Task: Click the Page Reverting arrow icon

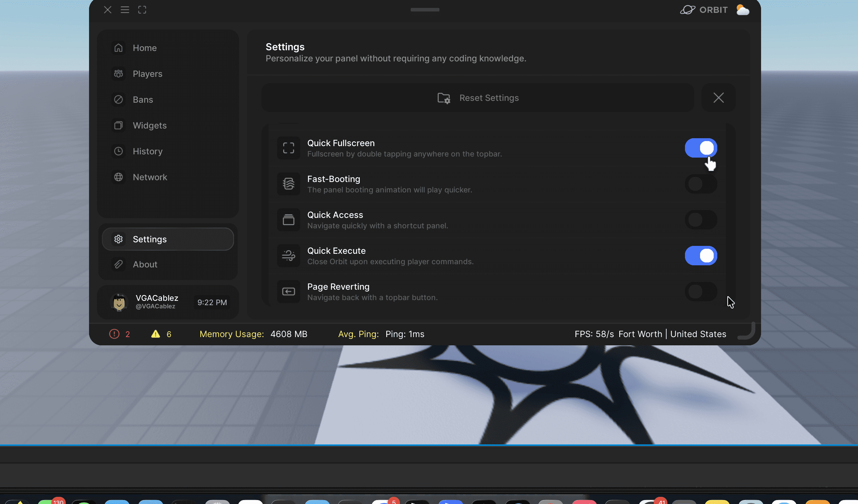Action: coord(288,291)
